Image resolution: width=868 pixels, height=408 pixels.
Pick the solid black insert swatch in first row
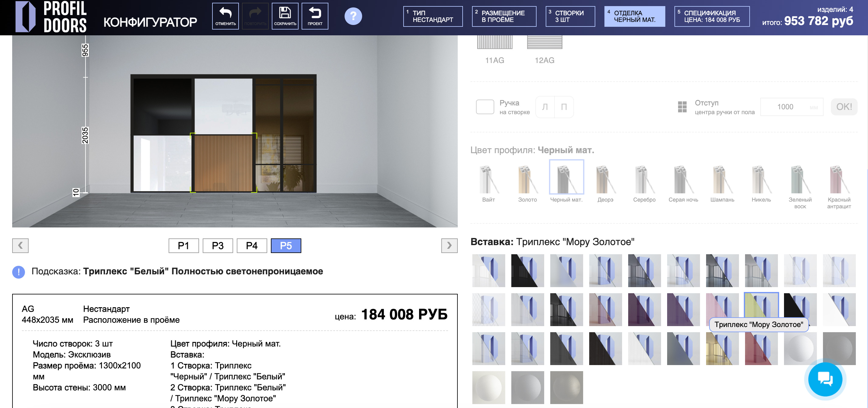[x=527, y=270]
